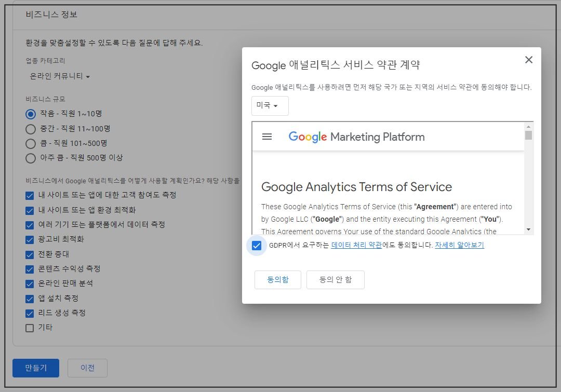Open the hamburger menu in terms frame
This screenshot has height=392, width=561.
click(267, 137)
